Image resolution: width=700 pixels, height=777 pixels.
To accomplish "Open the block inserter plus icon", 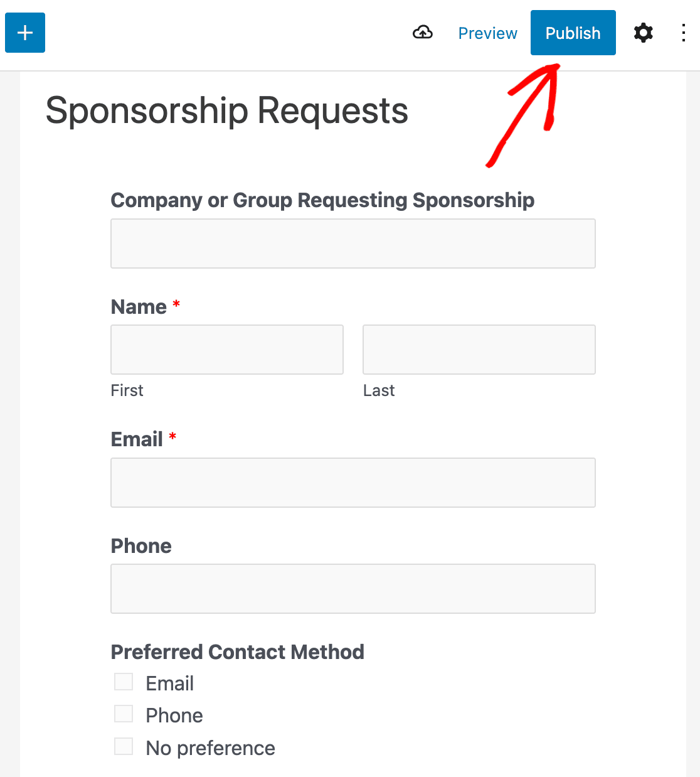I will coord(25,33).
